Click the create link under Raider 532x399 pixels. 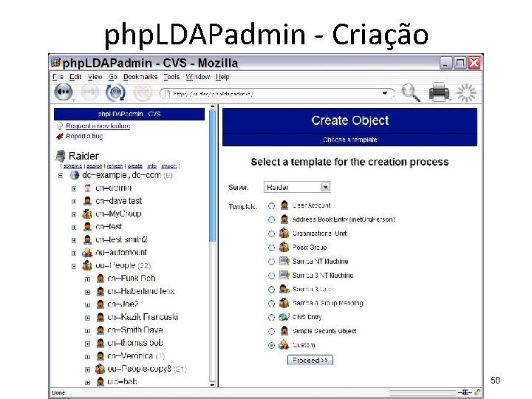point(135,166)
